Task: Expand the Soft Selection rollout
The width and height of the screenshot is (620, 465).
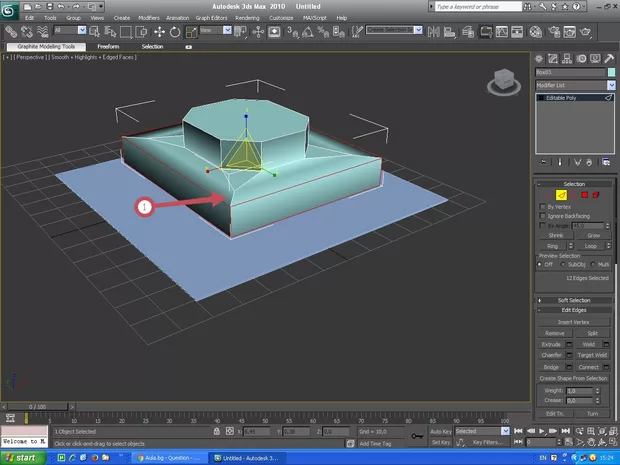Action: 573,300
